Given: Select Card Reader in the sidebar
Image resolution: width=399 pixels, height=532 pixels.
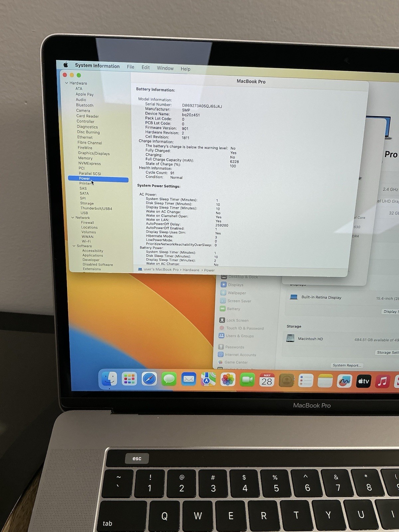Looking at the screenshot, I should point(87,116).
